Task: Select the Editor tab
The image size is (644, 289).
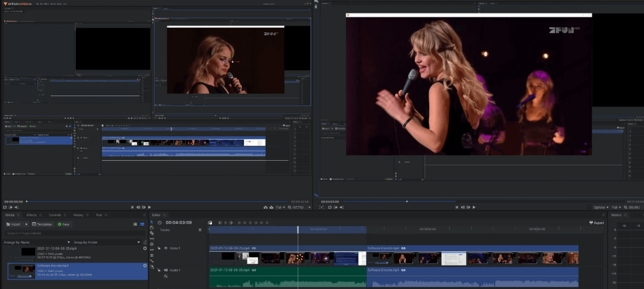Action: (156, 215)
